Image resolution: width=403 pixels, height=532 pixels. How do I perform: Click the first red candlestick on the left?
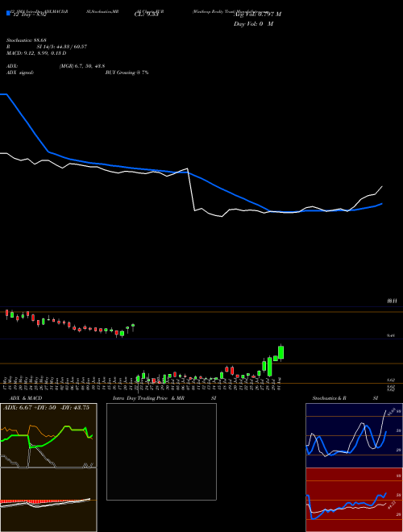[6, 314]
